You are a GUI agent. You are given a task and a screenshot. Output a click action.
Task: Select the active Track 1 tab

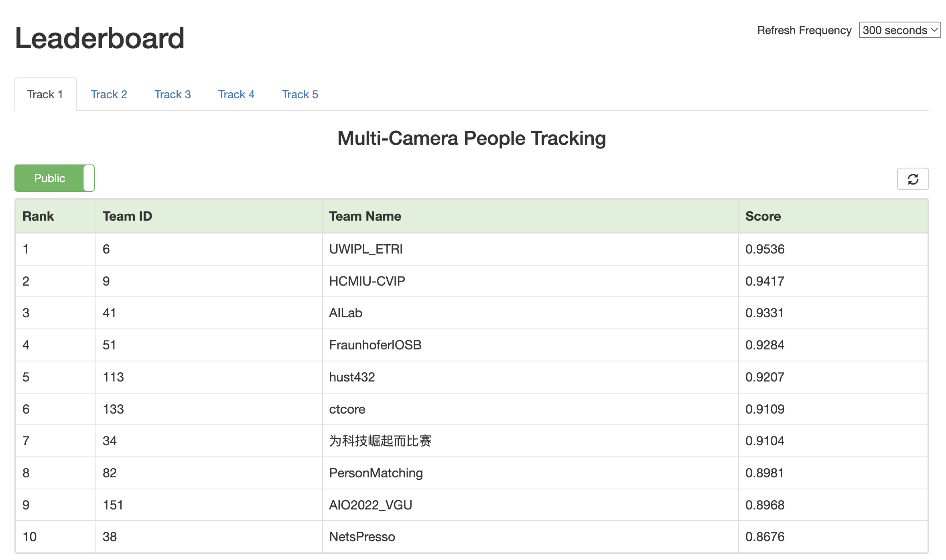coord(45,94)
